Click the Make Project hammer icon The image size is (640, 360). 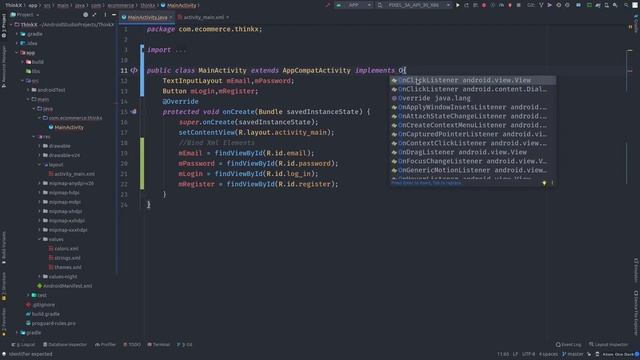click(327, 5)
